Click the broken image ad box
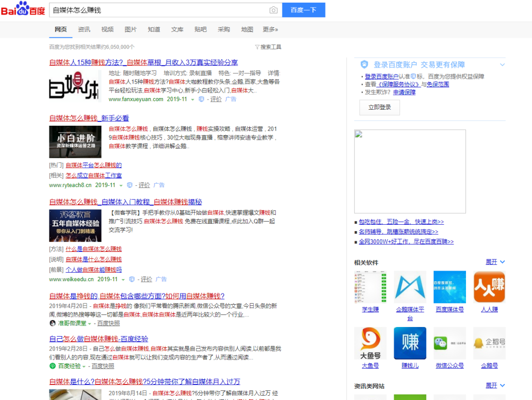The height and width of the screenshot is (400, 532). (410, 172)
